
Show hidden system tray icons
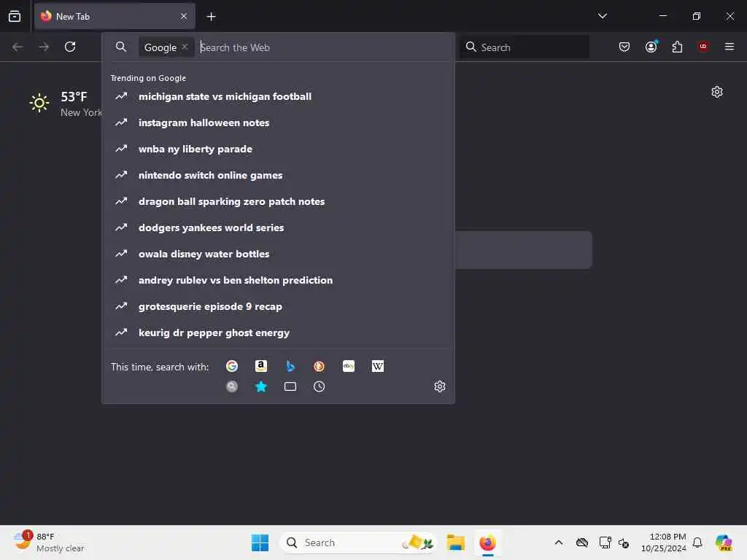point(559,542)
